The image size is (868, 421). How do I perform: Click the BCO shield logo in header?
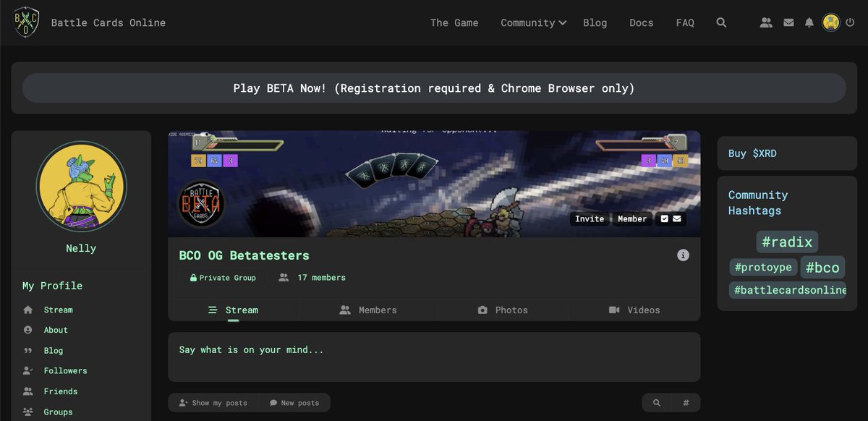[x=27, y=22]
